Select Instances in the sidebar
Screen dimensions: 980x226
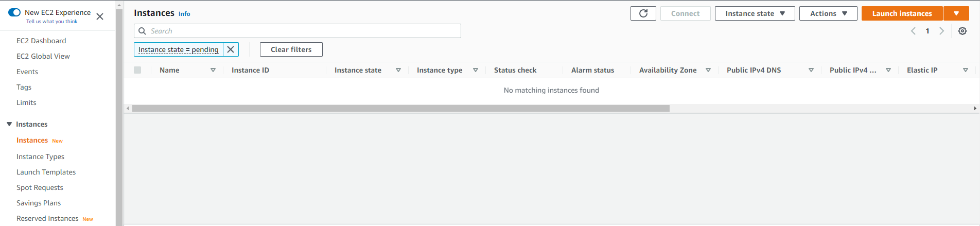click(32, 140)
